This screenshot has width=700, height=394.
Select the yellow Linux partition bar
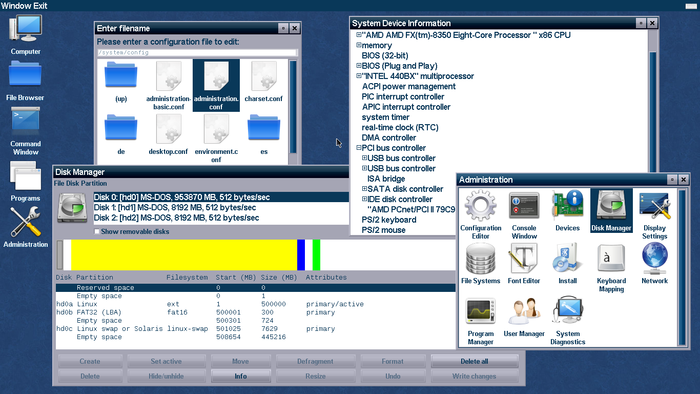coord(184,255)
